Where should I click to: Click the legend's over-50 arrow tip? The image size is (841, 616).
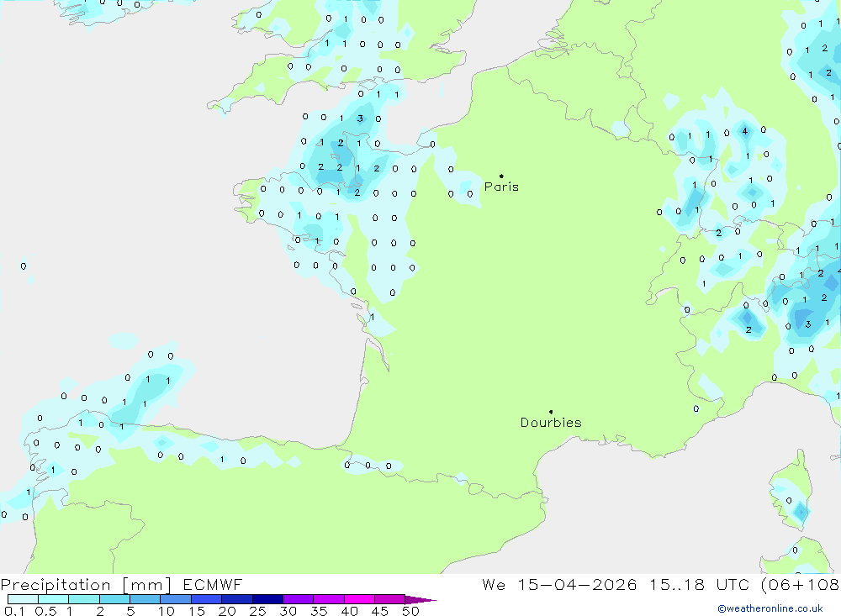(x=420, y=600)
